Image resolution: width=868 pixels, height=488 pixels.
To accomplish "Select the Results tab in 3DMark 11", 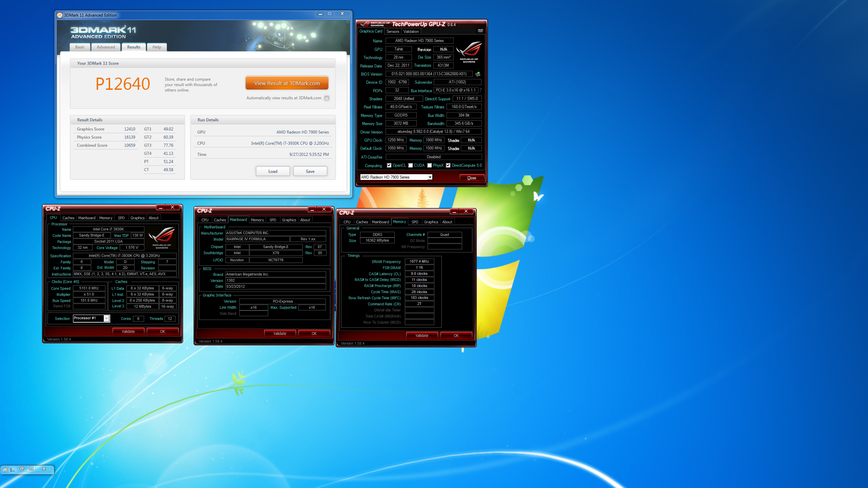I will tap(134, 47).
